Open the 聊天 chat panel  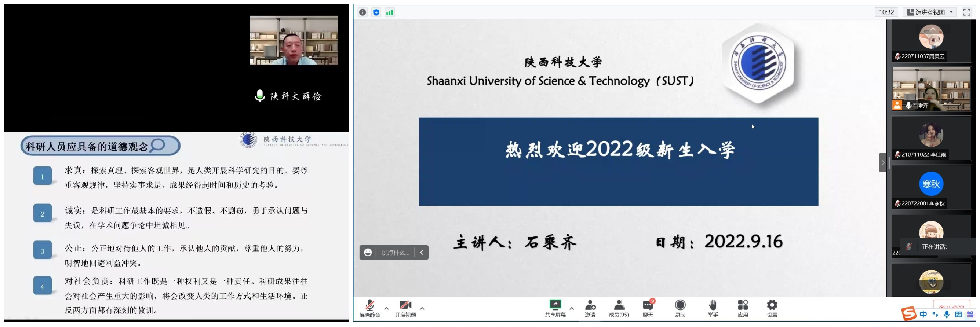pyautogui.click(x=648, y=308)
